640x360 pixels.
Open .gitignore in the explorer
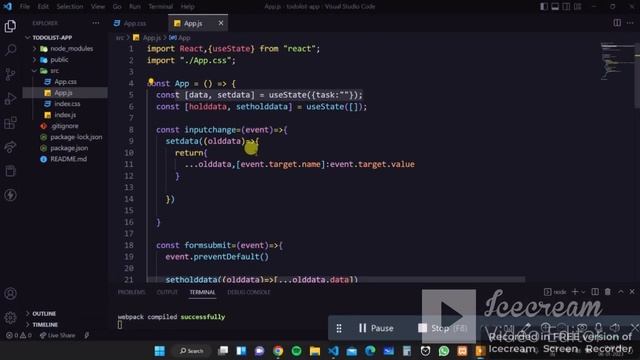pyautogui.click(x=65, y=126)
